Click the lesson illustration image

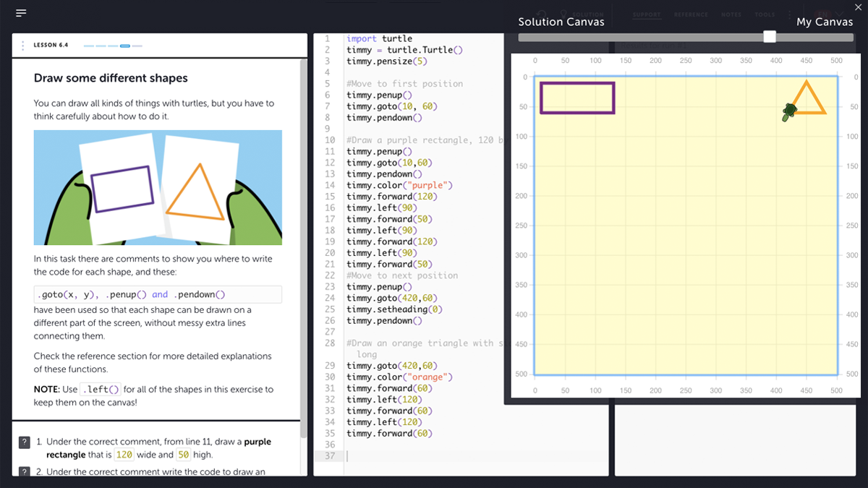(x=158, y=187)
